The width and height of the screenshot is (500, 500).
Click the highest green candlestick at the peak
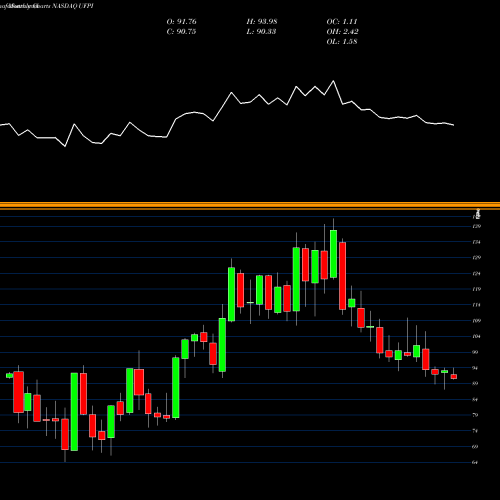coord(333,254)
